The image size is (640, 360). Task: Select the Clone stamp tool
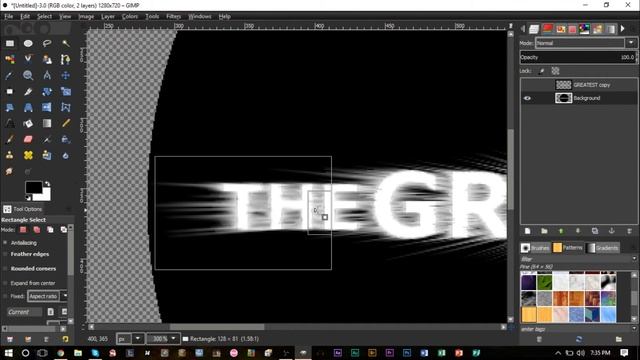[10, 156]
